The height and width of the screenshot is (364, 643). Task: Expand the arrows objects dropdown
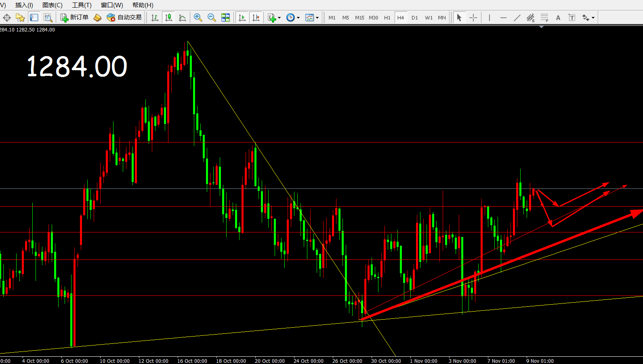point(593,18)
